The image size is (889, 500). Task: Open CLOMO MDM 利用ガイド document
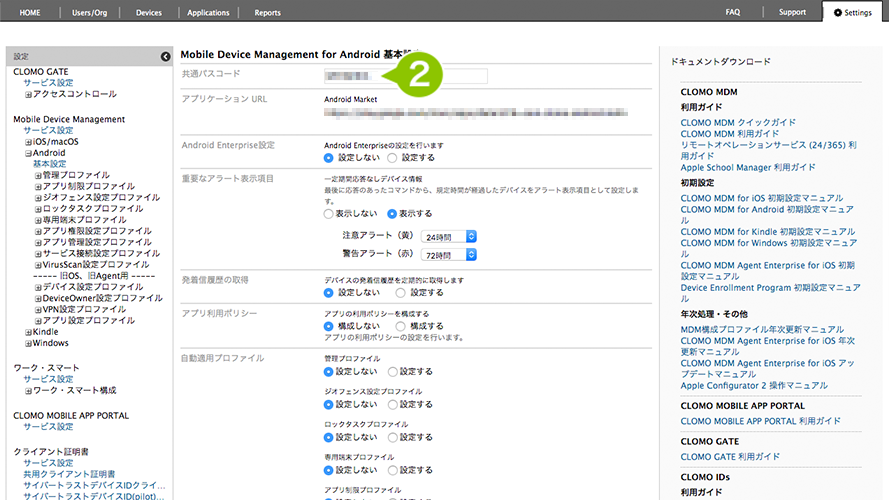click(x=730, y=134)
